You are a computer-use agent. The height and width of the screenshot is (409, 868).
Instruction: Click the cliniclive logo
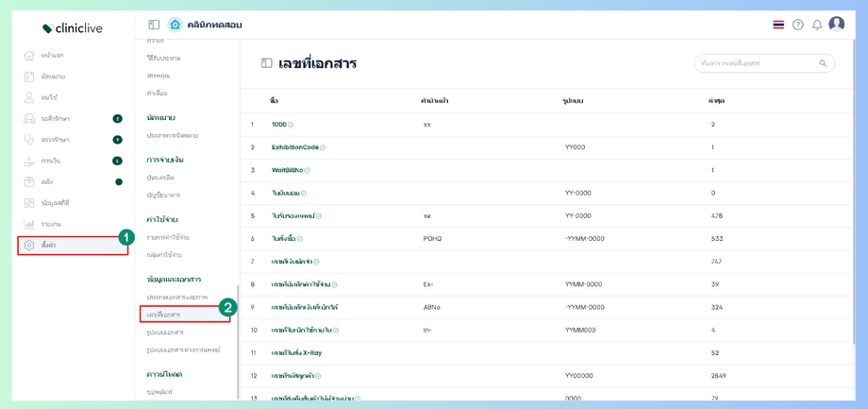[x=73, y=28]
